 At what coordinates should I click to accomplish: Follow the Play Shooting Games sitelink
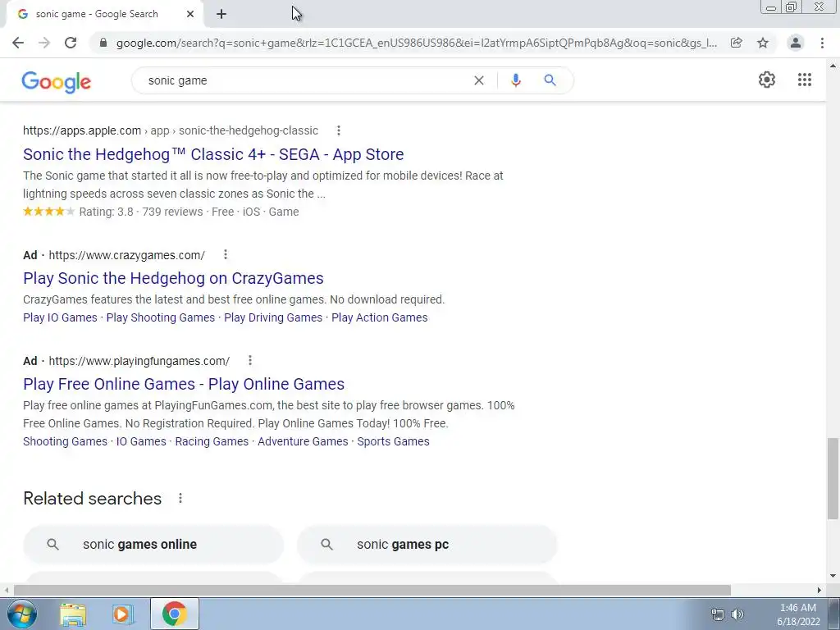[x=160, y=317]
